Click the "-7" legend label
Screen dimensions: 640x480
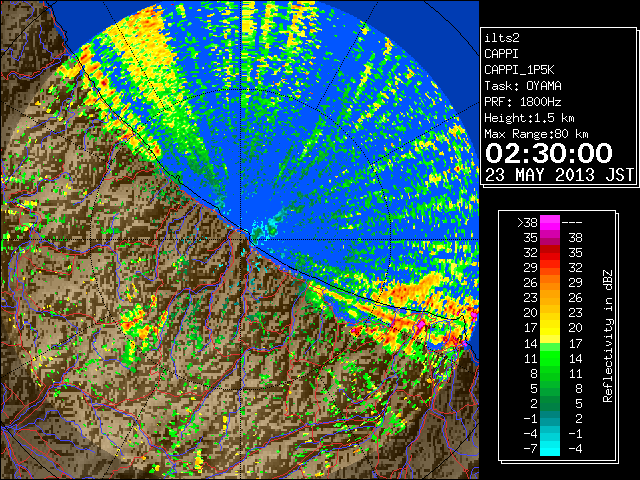[x=530, y=448]
